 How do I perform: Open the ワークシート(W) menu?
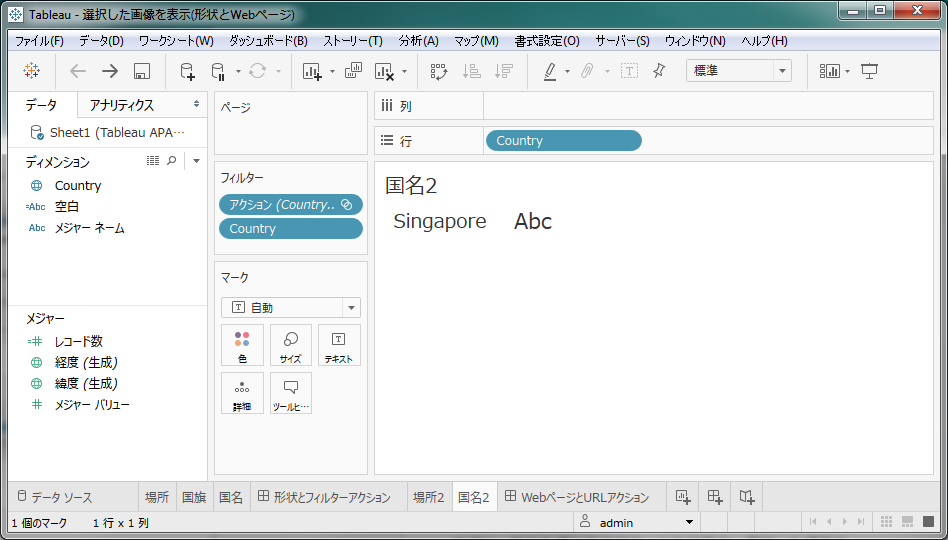176,41
